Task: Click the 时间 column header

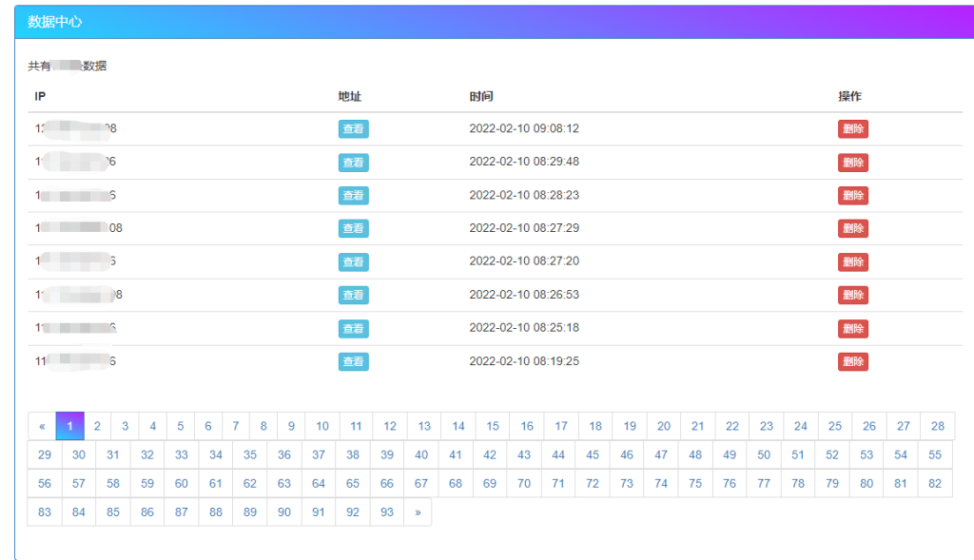Action: 480,96
